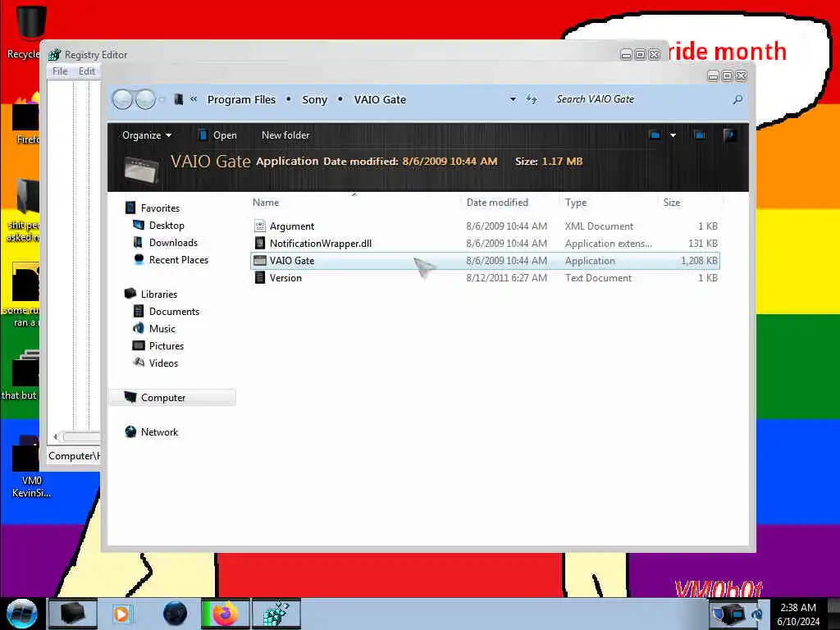
Task: Click Registry Editor horizontal scrollbar left arrow
Action: coord(55,436)
